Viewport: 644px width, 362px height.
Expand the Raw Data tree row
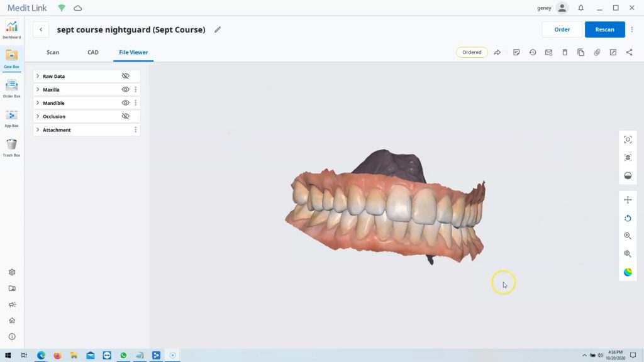38,76
